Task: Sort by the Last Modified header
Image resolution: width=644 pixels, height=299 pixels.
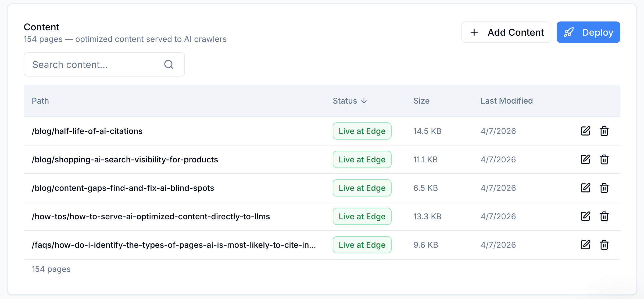Action: [x=507, y=101]
